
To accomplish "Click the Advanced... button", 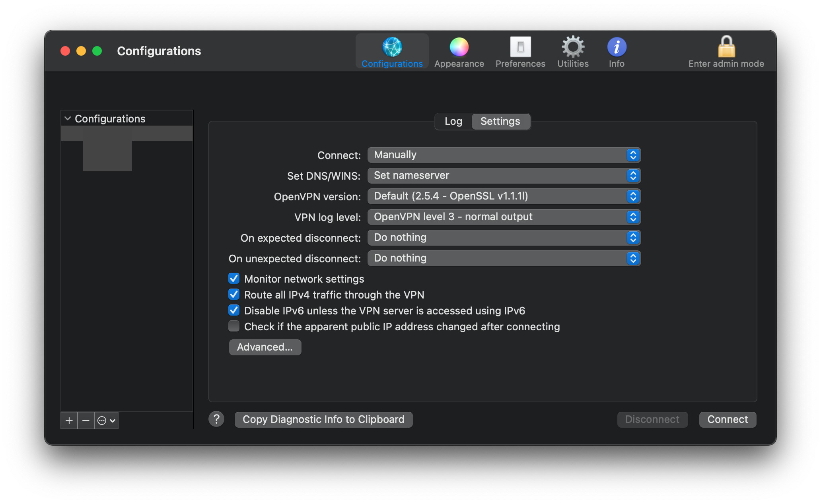I will tap(265, 347).
